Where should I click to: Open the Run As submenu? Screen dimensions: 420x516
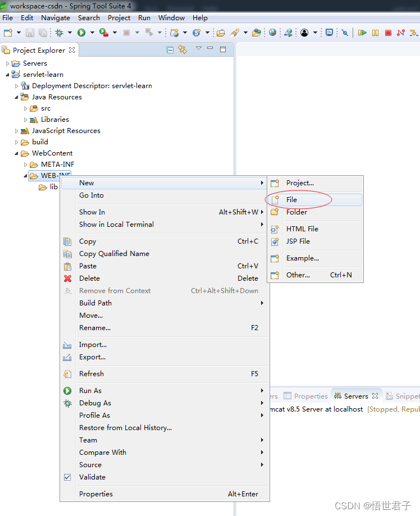(164, 391)
